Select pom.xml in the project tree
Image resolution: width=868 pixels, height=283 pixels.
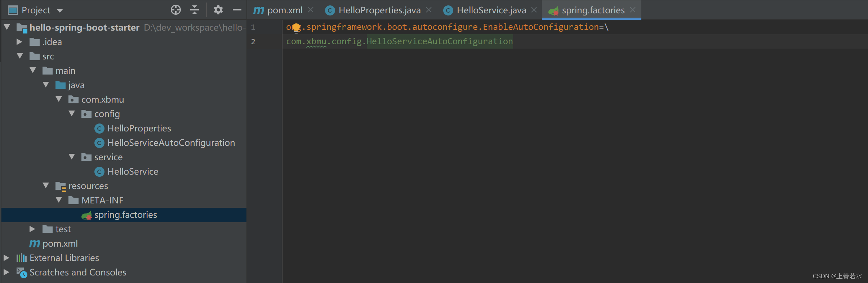(60, 243)
